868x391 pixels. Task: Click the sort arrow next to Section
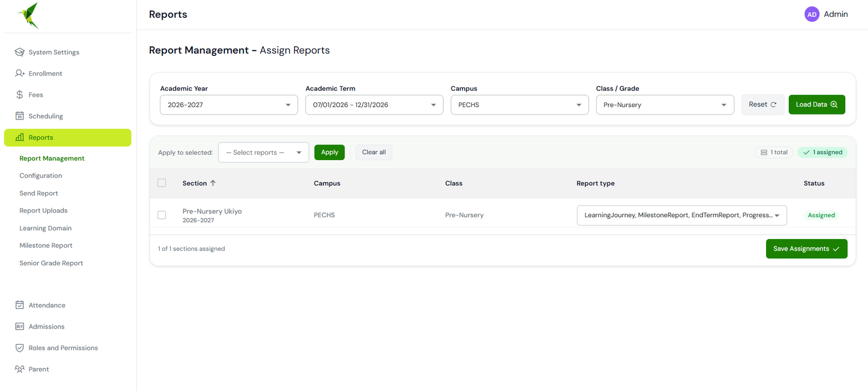click(213, 183)
